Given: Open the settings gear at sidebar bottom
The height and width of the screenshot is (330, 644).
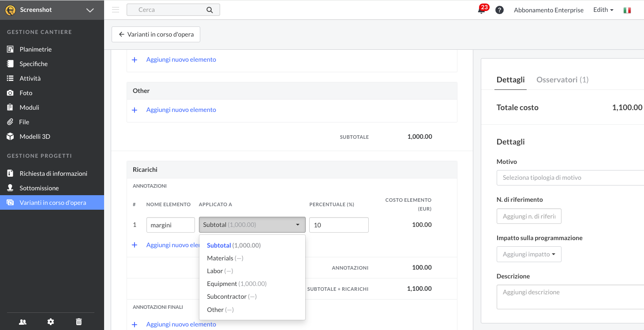Looking at the screenshot, I should (51, 322).
